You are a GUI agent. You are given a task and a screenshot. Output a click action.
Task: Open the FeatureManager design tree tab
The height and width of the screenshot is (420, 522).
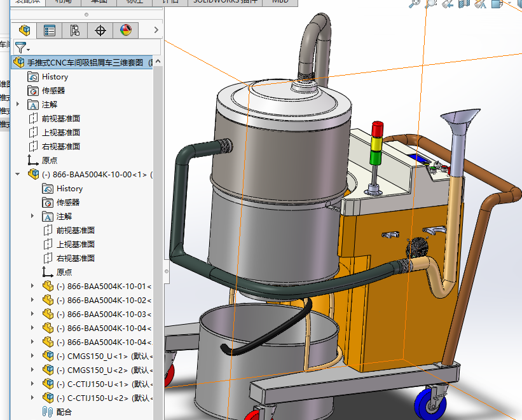(x=25, y=30)
